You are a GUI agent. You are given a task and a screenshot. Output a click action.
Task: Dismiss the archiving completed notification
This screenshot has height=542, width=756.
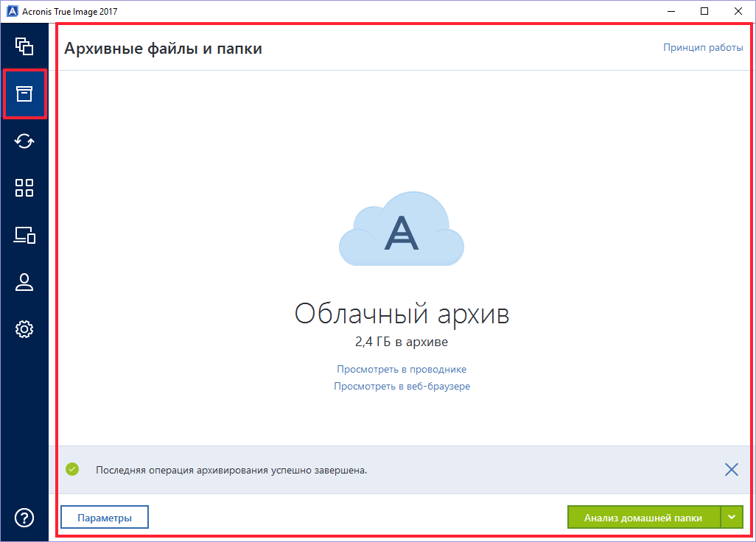[731, 469]
